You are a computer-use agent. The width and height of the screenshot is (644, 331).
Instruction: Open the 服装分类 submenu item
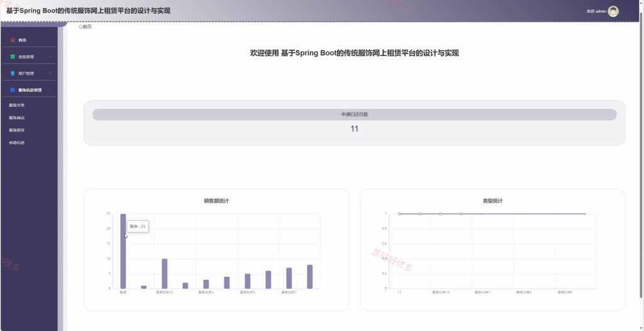coord(17,105)
